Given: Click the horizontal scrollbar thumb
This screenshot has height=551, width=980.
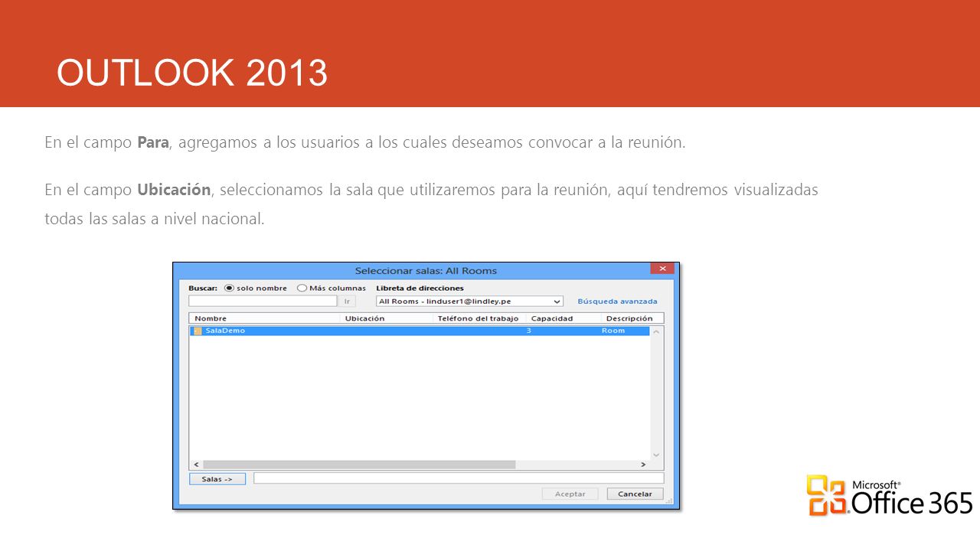Looking at the screenshot, I should 358,465.
